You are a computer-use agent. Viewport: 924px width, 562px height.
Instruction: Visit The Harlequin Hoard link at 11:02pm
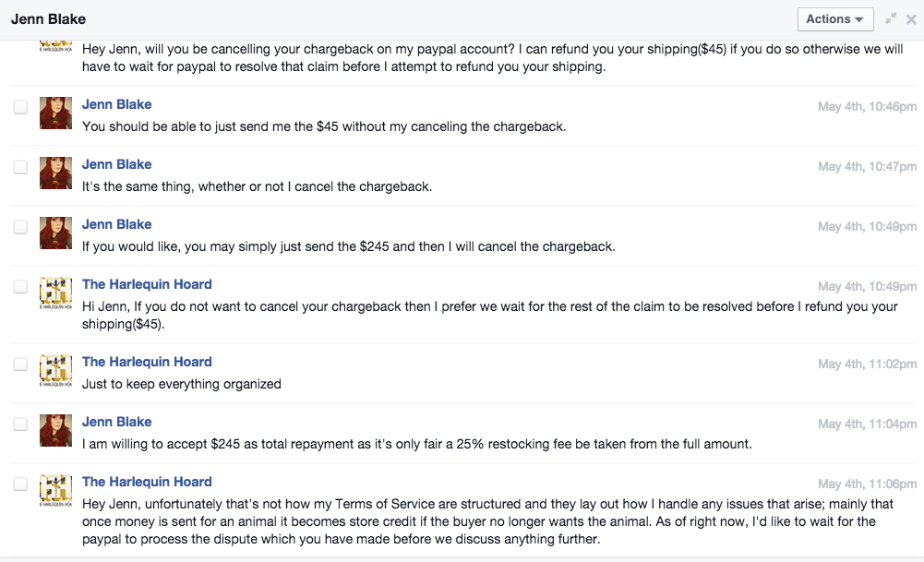(147, 362)
